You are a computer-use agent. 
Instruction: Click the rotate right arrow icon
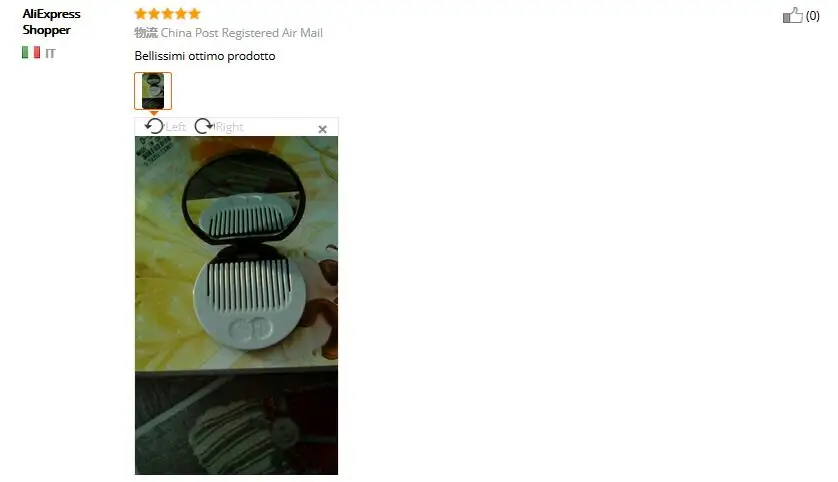pyautogui.click(x=204, y=126)
